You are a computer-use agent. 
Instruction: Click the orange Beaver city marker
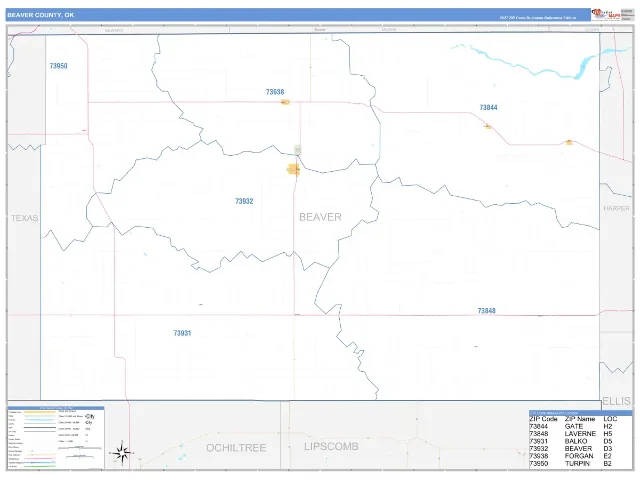tap(293, 169)
